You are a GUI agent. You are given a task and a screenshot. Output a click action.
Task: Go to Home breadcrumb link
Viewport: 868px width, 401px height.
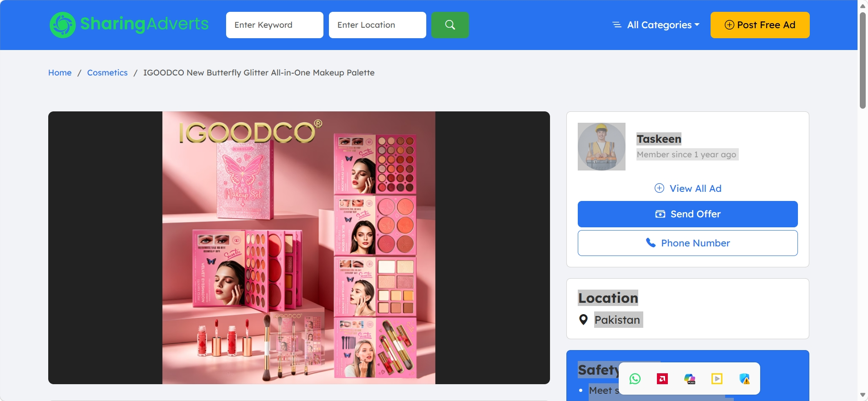click(x=60, y=73)
